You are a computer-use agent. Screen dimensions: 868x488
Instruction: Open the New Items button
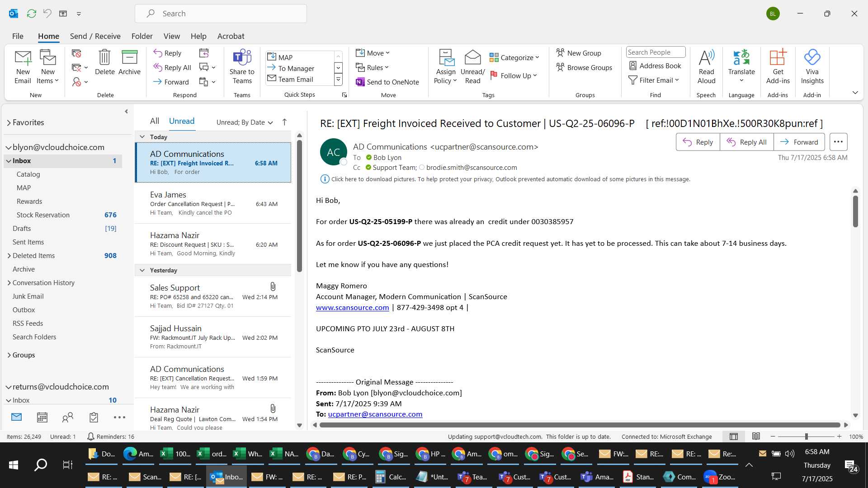tap(47, 67)
